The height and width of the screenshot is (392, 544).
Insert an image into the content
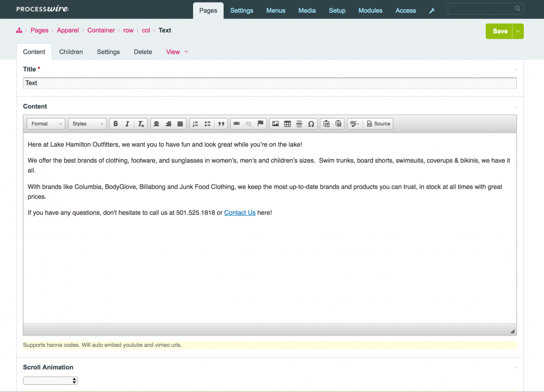pos(276,123)
